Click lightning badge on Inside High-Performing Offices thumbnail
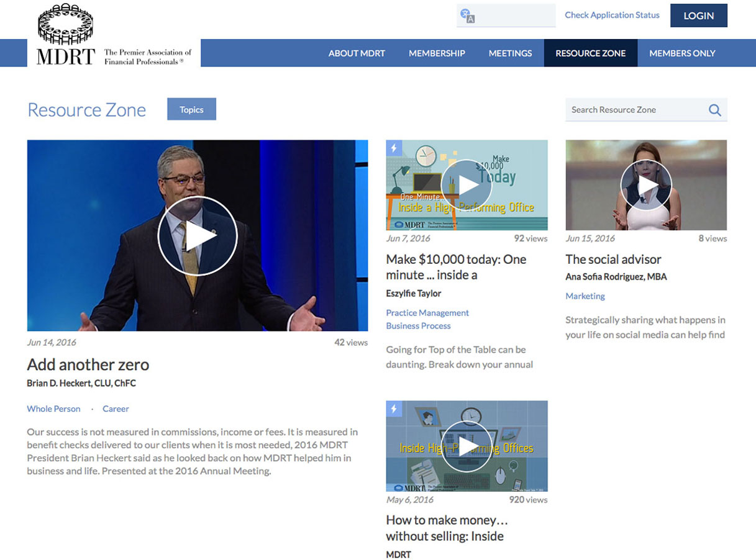 coord(394,409)
